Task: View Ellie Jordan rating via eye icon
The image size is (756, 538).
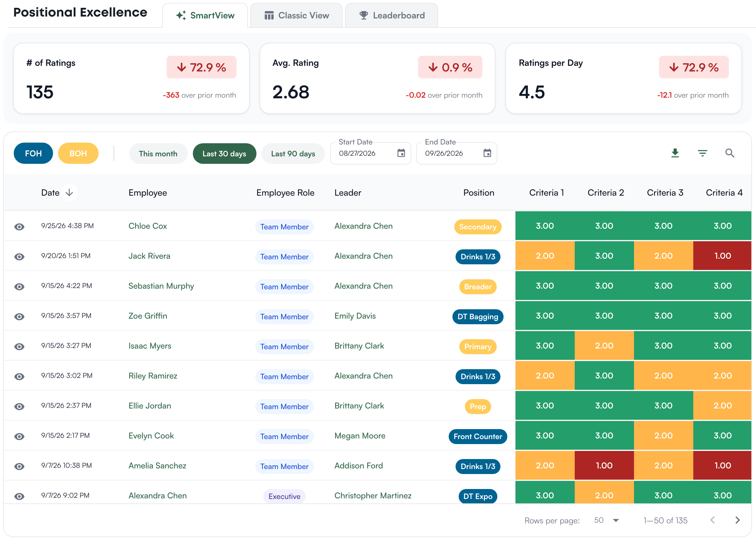Action: [x=19, y=407]
